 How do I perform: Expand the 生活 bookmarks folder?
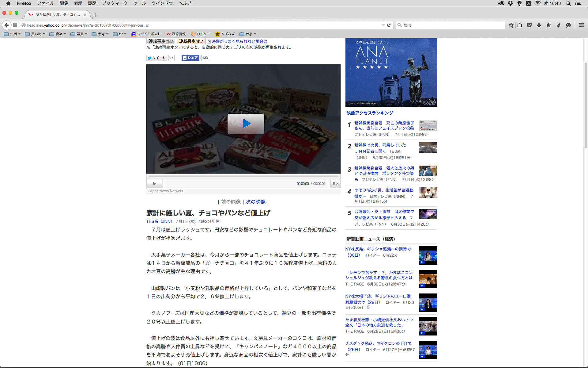click(x=12, y=34)
